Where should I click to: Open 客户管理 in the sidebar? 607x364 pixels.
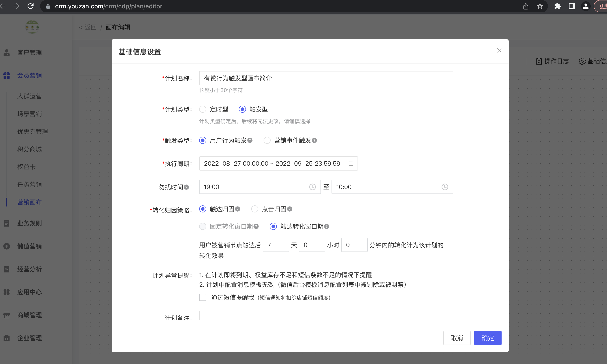(29, 53)
